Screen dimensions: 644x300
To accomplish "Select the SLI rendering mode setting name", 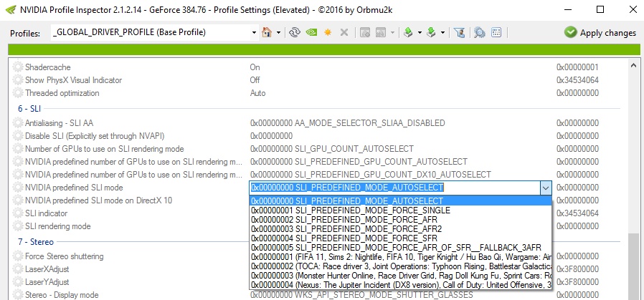I will click(x=58, y=226).
